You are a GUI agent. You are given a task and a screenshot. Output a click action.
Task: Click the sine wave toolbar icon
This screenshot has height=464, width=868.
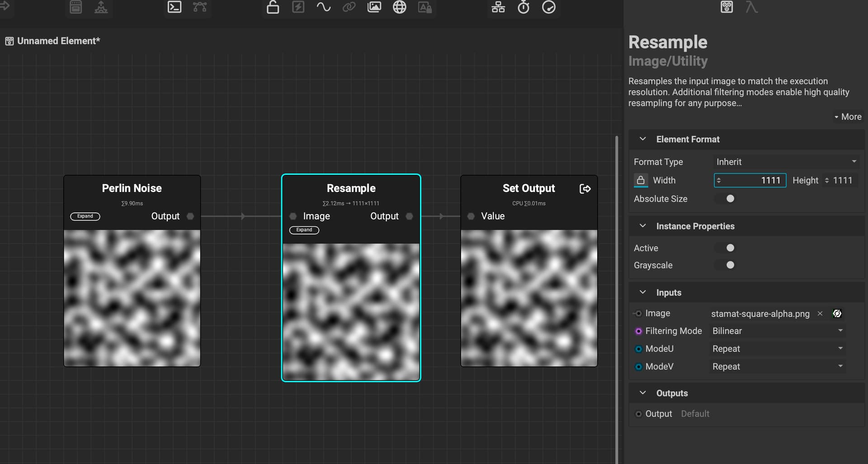pos(323,7)
